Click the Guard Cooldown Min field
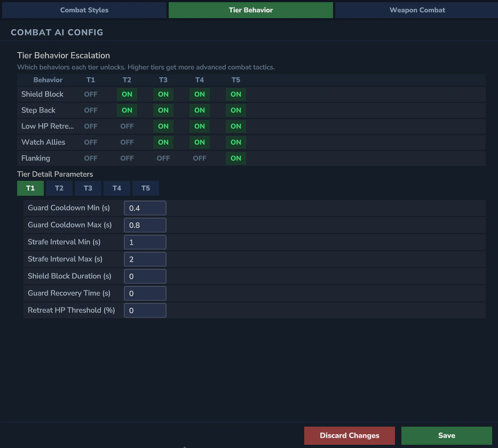 [x=145, y=207]
